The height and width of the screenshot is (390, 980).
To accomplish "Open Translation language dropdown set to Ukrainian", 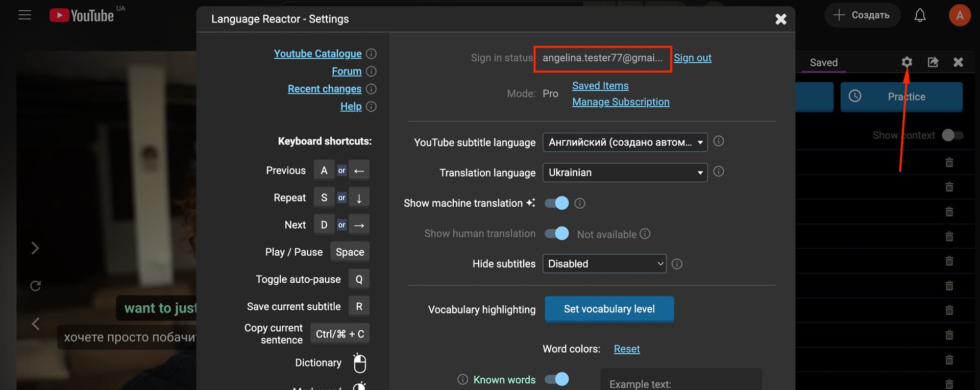I will pos(625,173).
